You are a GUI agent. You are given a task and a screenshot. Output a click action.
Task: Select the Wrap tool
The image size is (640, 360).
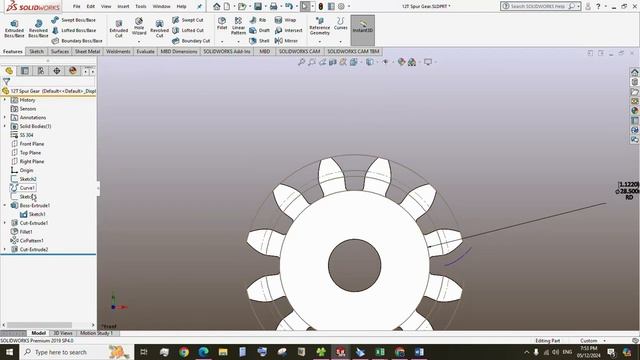285,20
